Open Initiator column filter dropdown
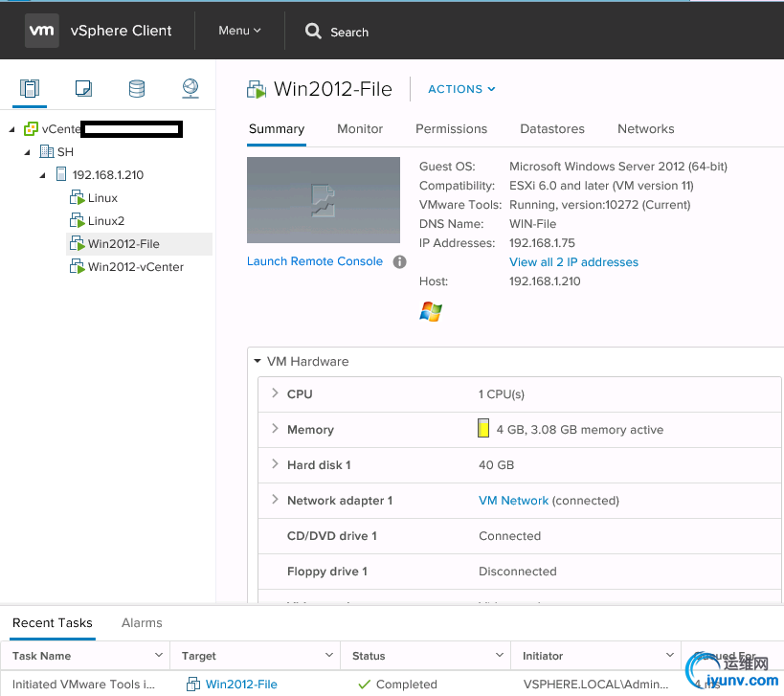 point(670,655)
